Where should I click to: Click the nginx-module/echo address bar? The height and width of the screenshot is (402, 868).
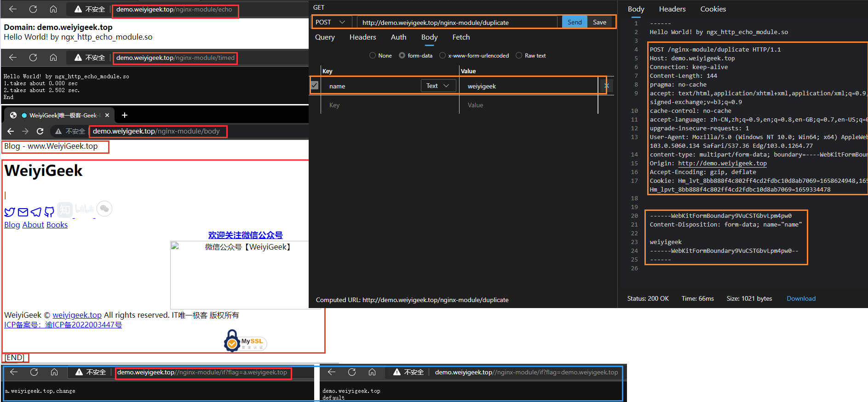click(x=175, y=9)
